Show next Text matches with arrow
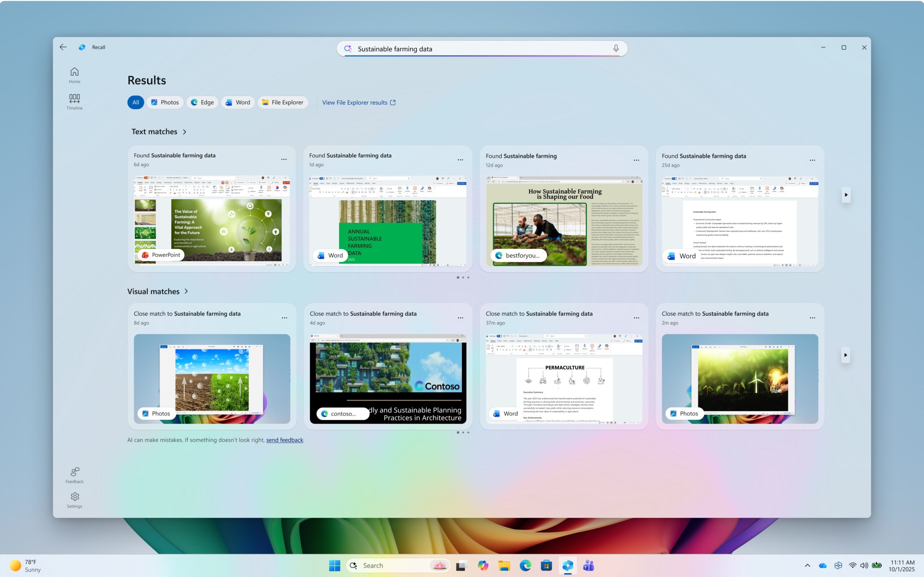The image size is (924, 577). tap(846, 195)
